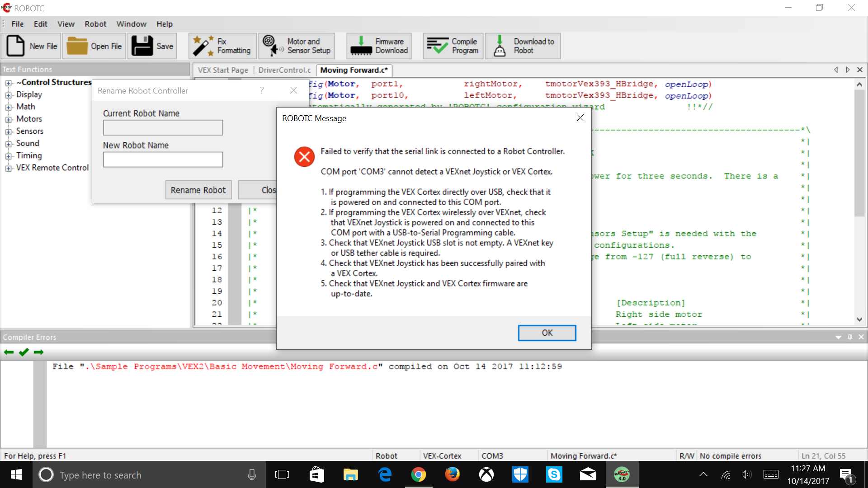Open File Explorer from taskbar
This screenshot has width=868, height=488.
point(350,474)
